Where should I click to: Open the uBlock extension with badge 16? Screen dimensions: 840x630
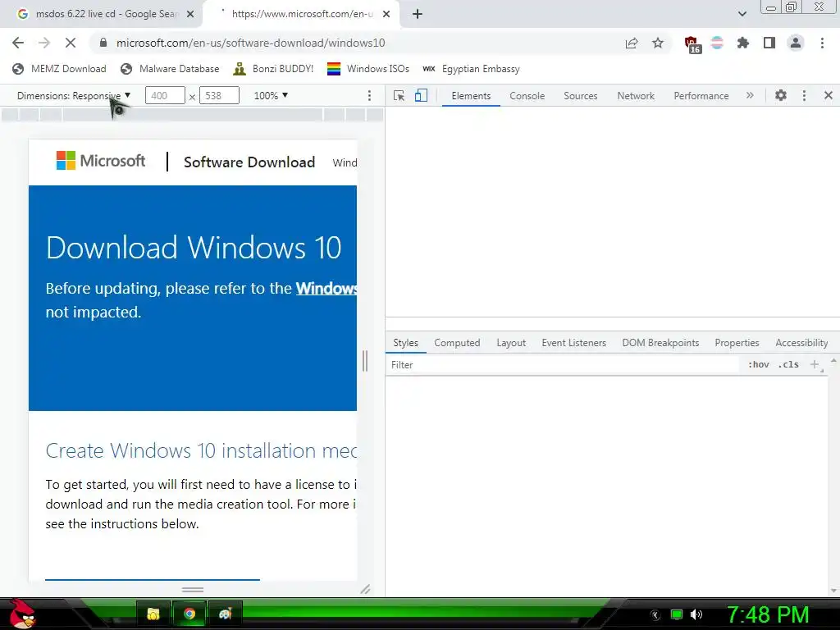(x=692, y=44)
